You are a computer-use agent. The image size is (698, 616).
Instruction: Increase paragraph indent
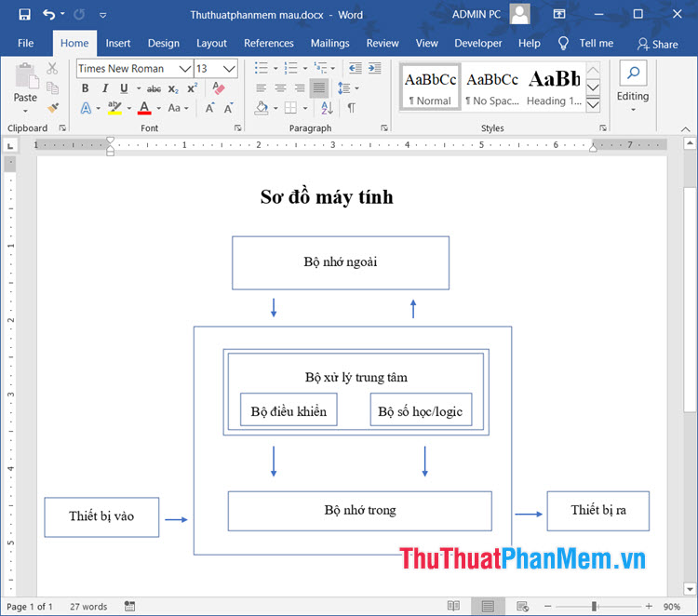point(375,68)
